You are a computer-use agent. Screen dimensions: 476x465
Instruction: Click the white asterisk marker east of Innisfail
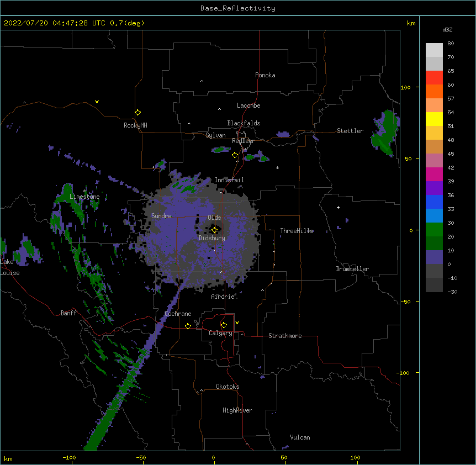[x=277, y=167]
